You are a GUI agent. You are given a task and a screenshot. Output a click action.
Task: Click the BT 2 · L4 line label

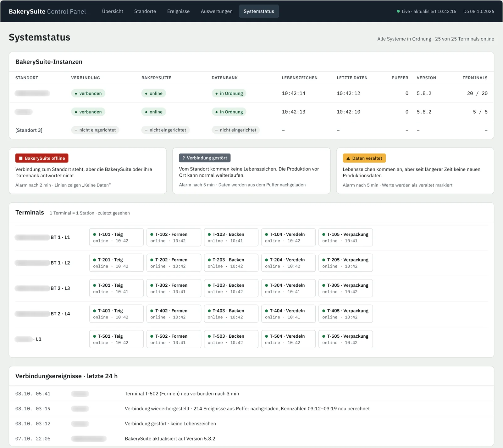coord(60,314)
